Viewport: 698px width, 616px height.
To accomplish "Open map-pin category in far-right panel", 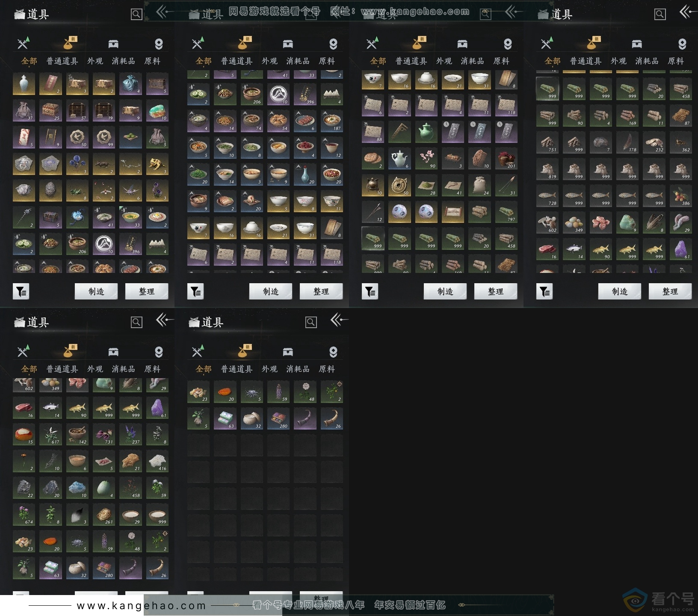I will pyautogui.click(x=682, y=44).
